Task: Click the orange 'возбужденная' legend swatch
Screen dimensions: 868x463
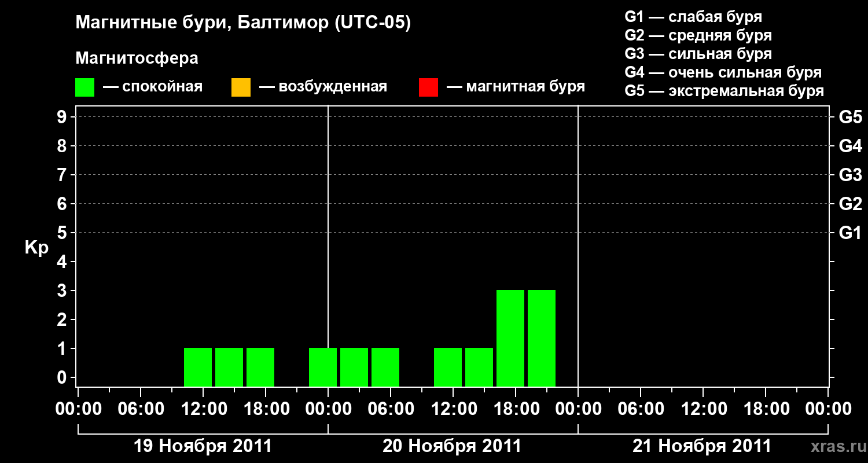Action: pos(241,87)
